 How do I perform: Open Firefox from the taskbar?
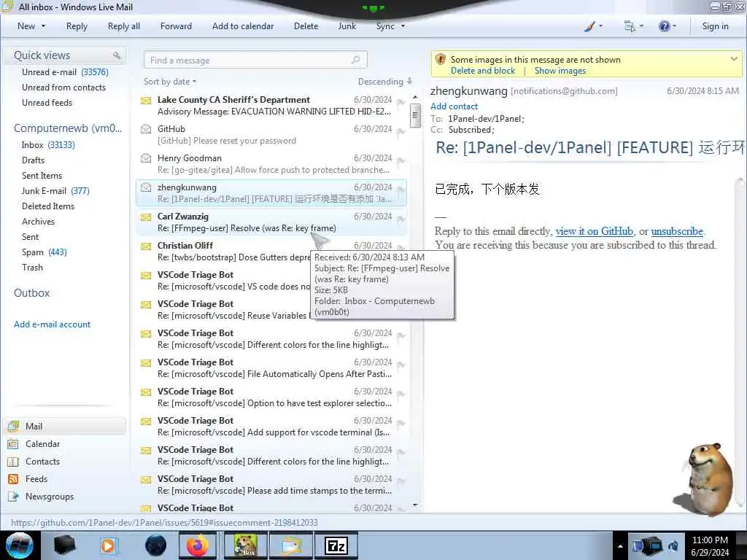point(197,545)
